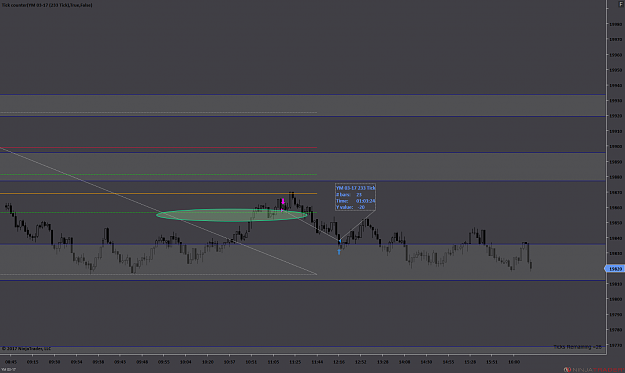
Task: Click the current price marker on the axis
Action: tap(615, 269)
